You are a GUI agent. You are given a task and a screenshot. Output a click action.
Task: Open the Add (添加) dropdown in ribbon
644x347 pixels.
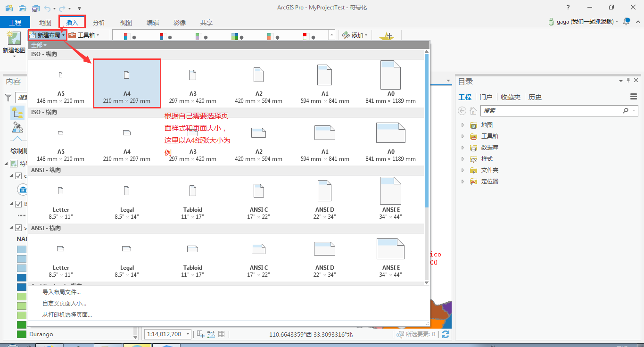tap(355, 35)
